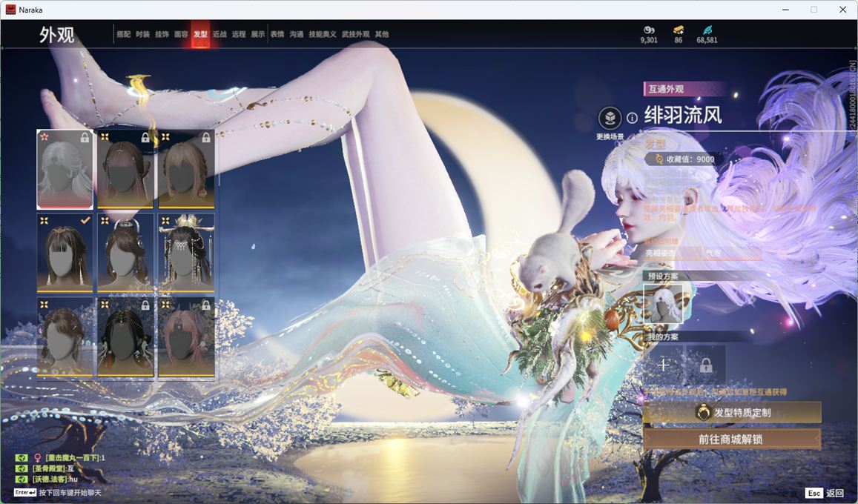Viewport: 858px width, 504px height.
Task: Click chat channel icon beside 重击魔丸一百下
Action: pos(22,458)
